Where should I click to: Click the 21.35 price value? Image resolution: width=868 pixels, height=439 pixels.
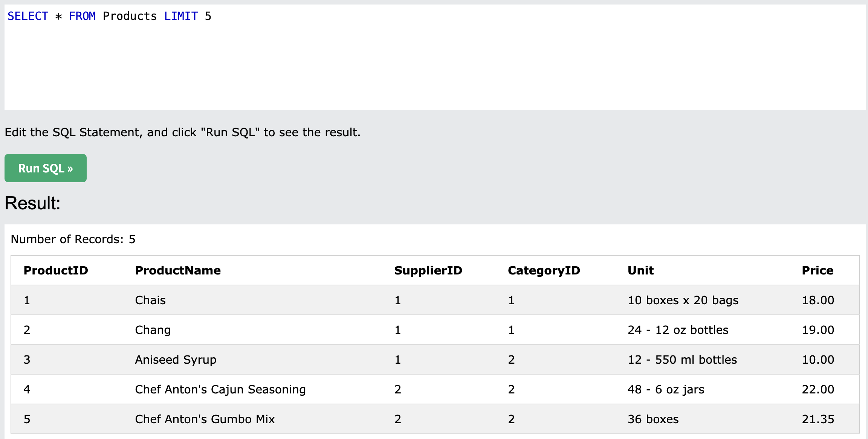pos(818,419)
